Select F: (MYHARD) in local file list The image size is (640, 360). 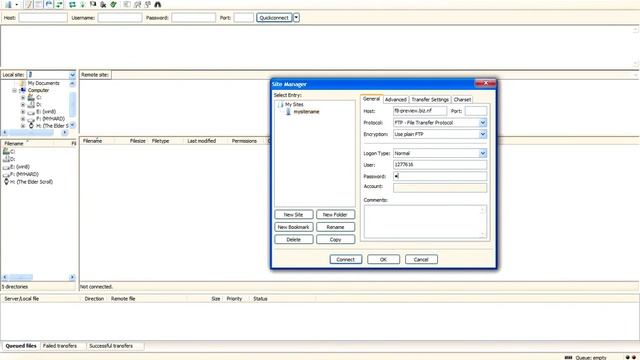click(x=24, y=174)
